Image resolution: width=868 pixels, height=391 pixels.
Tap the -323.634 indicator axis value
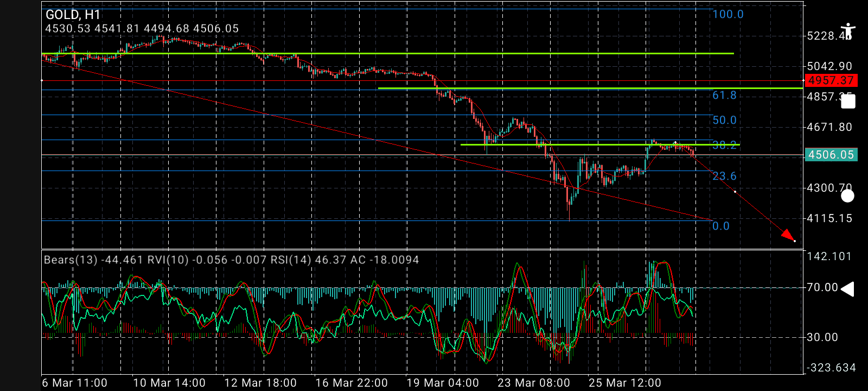point(832,368)
